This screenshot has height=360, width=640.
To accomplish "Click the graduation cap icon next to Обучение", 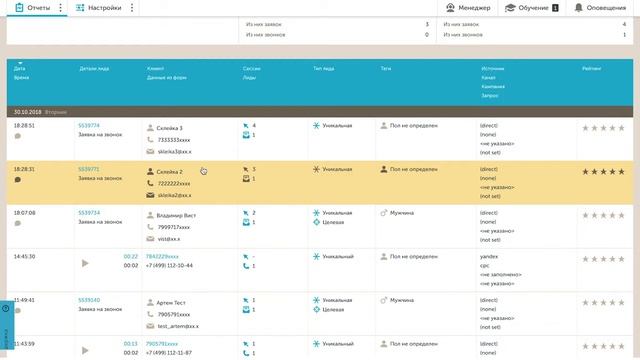I will (510, 8).
